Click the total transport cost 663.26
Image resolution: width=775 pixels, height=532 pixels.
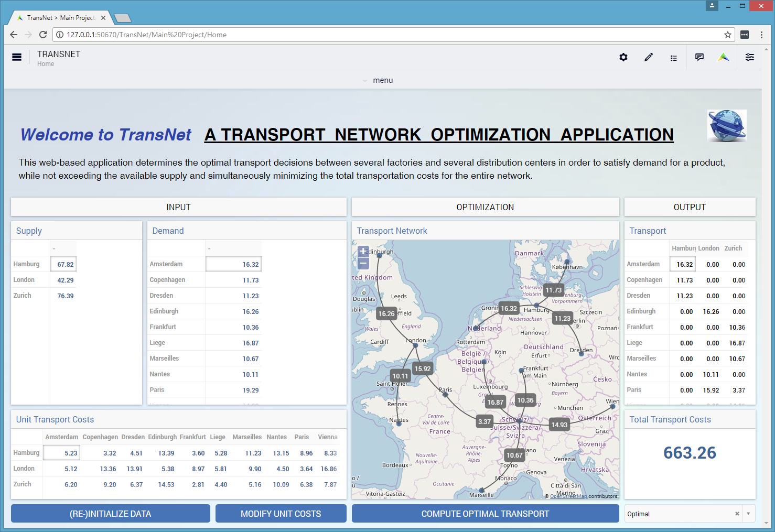[x=690, y=453]
